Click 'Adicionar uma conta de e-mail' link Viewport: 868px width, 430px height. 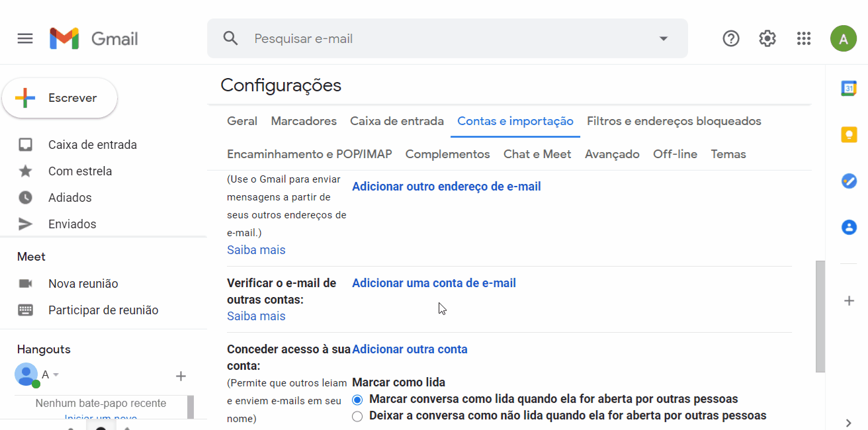433,283
